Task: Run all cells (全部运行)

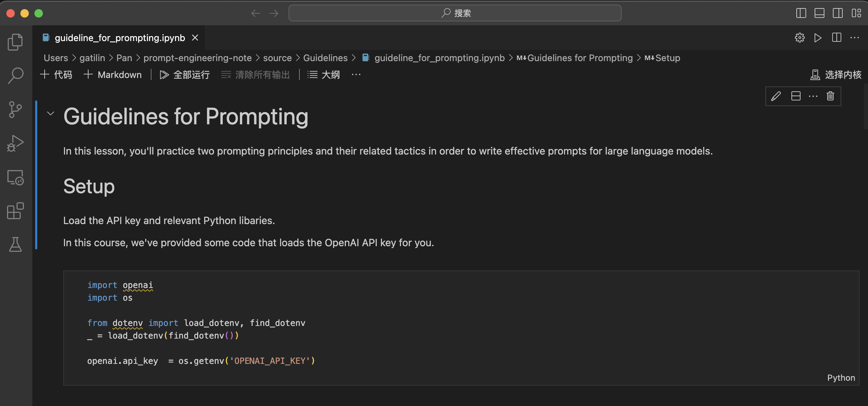Action: coord(184,75)
